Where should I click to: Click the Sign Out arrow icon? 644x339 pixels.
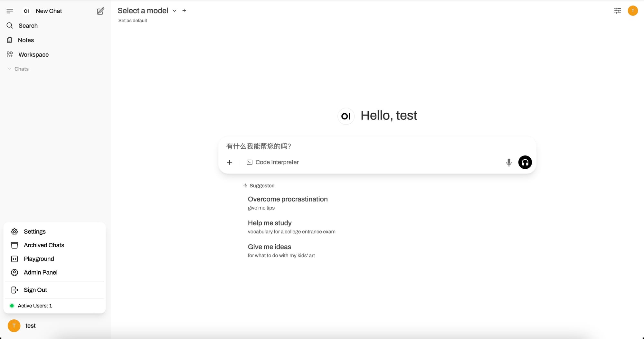coord(15,290)
